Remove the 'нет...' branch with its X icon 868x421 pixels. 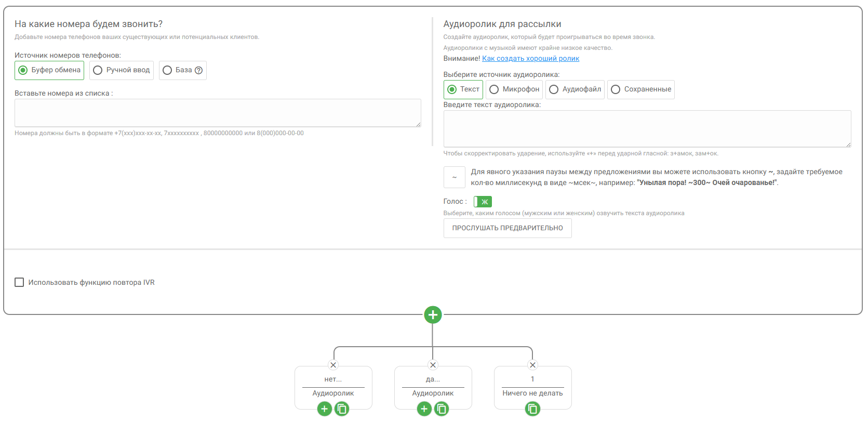(333, 365)
